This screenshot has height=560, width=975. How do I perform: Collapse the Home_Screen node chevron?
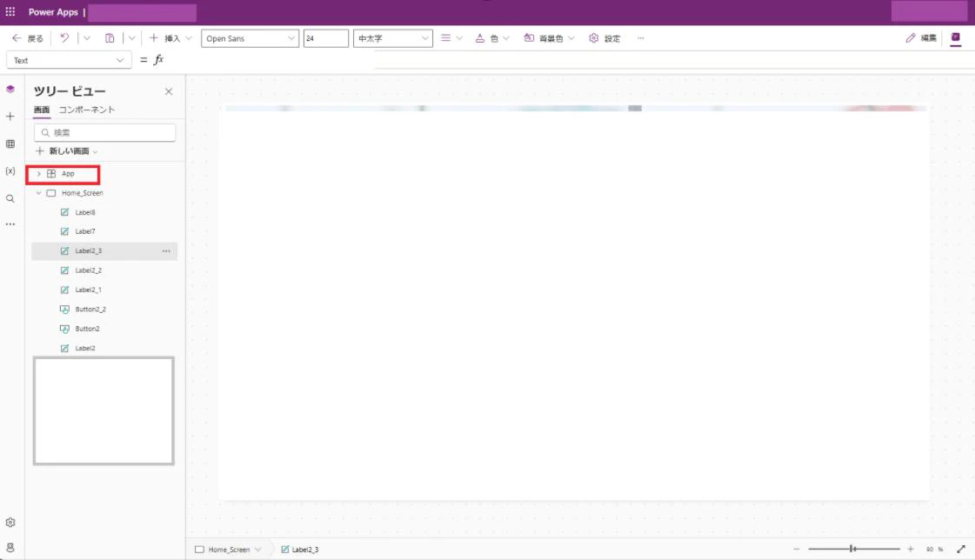(x=38, y=193)
